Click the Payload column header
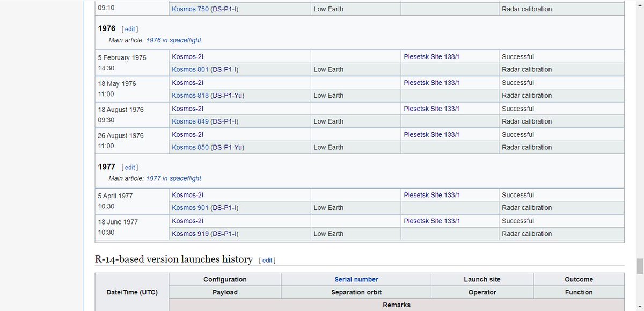 pyautogui.click(x=225, y=292)
